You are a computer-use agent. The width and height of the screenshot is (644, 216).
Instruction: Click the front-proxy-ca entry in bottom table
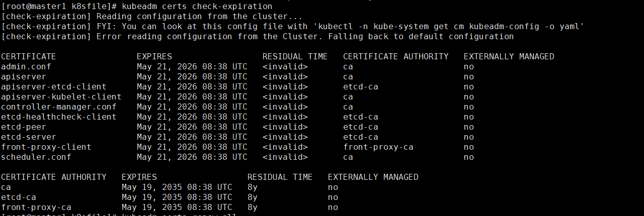click(36, 207)
